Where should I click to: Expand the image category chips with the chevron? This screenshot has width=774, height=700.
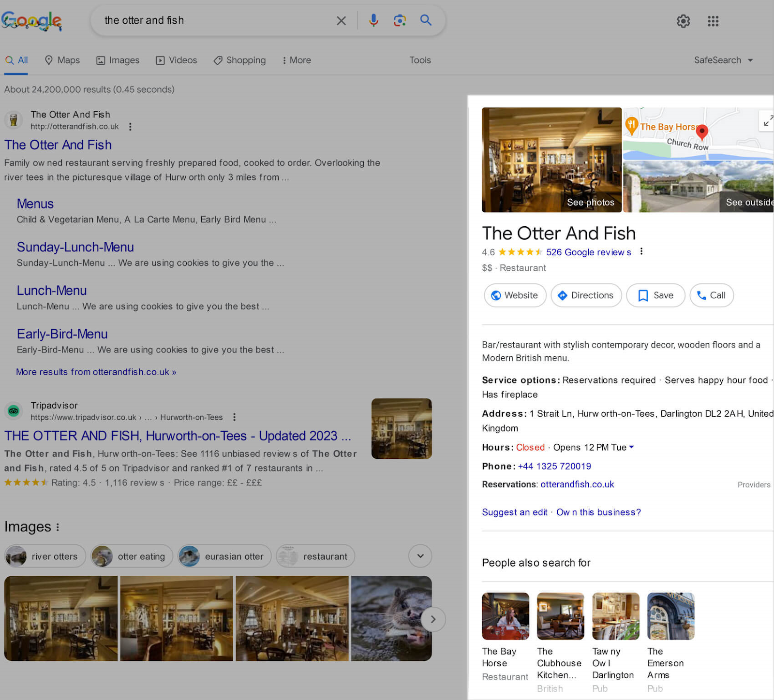pyautogui.click(x=420, y=556)
